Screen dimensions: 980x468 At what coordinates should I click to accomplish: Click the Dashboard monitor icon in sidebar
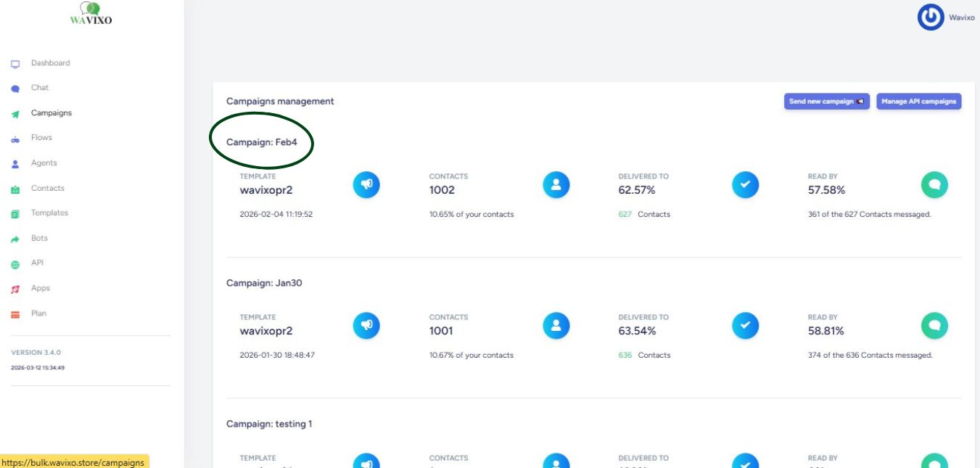[15, 64]
